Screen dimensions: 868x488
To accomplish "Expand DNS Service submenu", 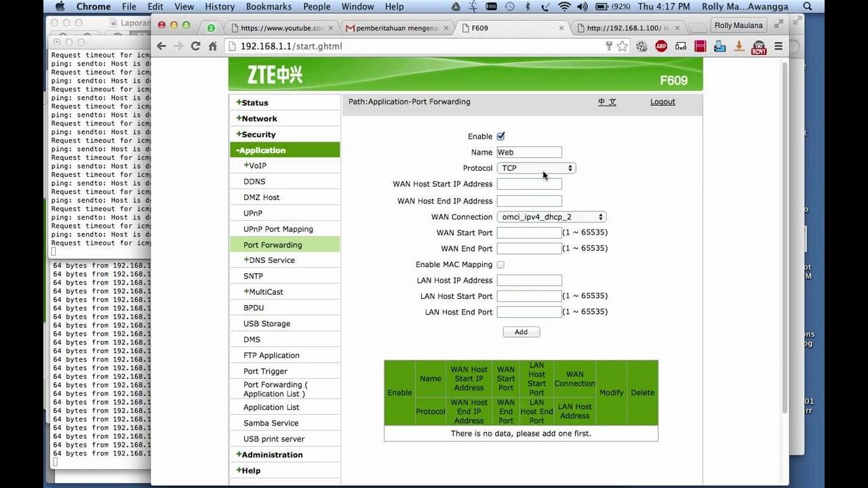I will click(x=269, y=260).
